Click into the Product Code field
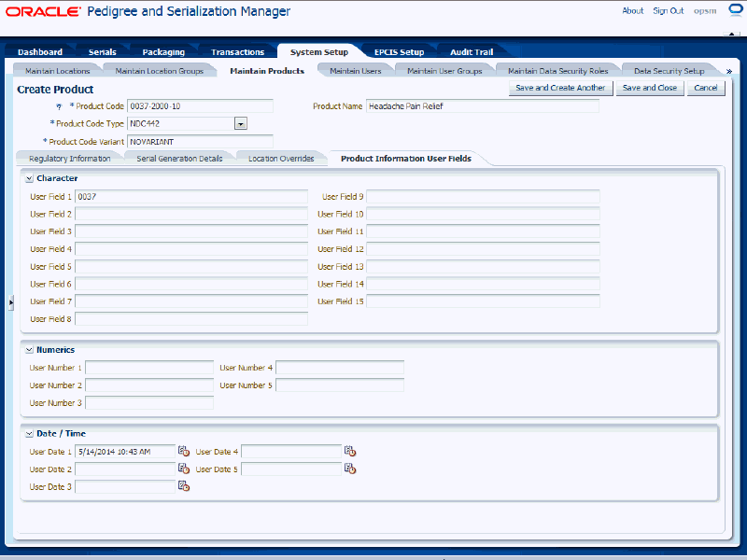 click(x=200, y=106)
